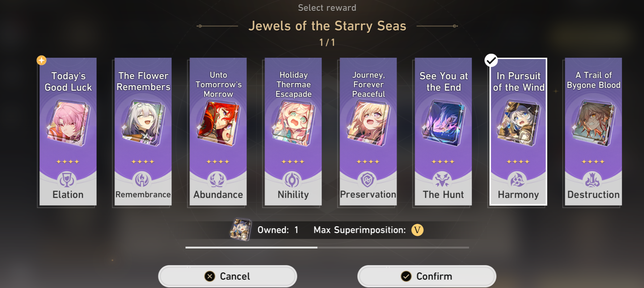Select the Elation path icon

pos(67,180)
